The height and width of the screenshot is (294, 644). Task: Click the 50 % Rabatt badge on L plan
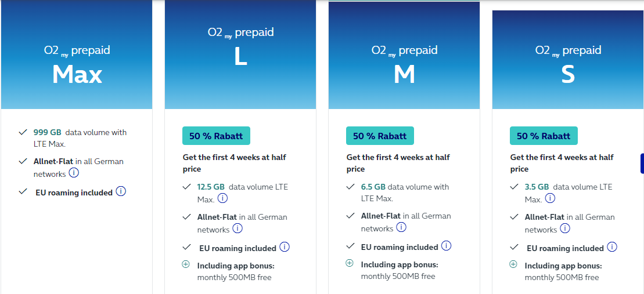(x=216, y=136)
